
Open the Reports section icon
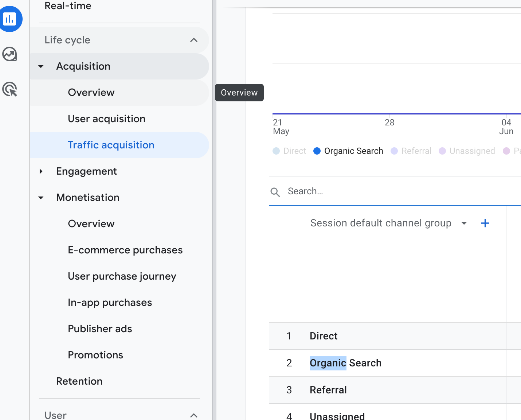coord(11,19)
